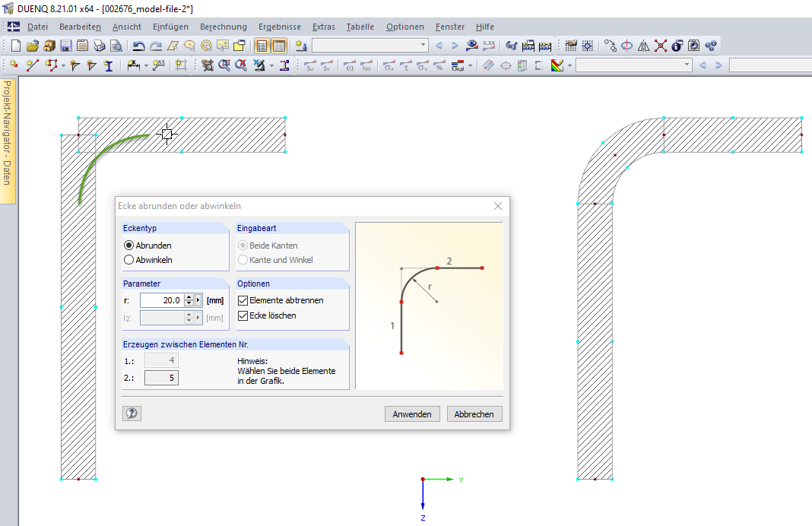Click the zoom window magnifier icon
812x526 pixels.
[x=224, y=65]
